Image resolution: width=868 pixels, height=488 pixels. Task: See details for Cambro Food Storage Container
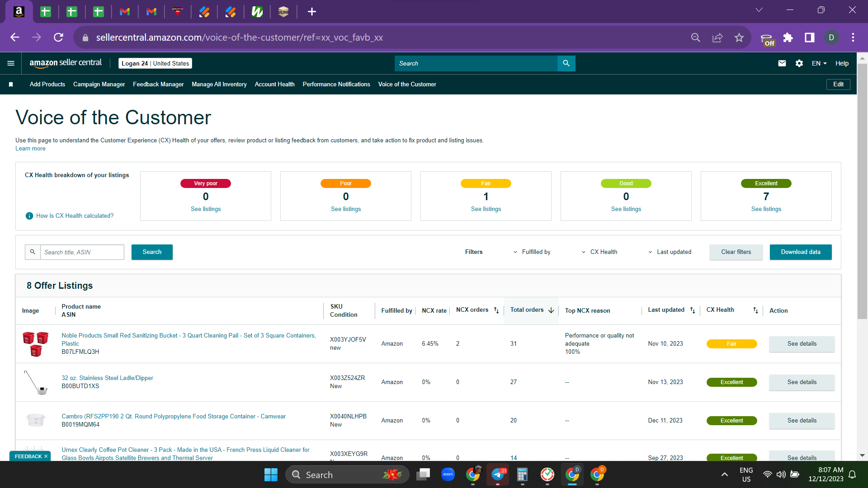point(802,421)
